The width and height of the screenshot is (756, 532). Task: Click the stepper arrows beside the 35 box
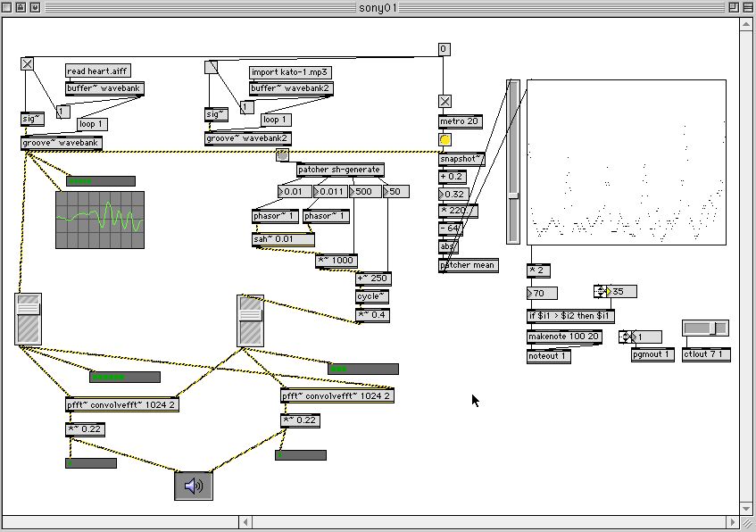[600, 292]
